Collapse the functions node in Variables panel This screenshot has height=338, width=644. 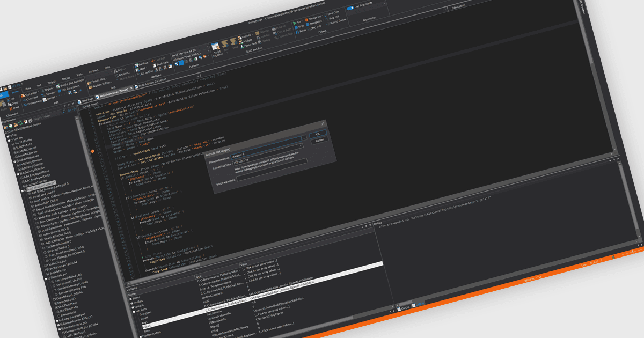click(x=134, y=312)
